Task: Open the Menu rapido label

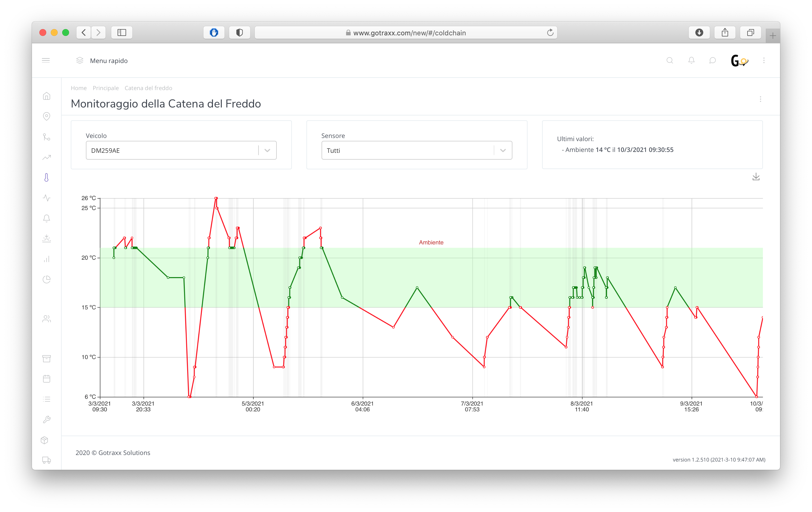Action: 109,61
